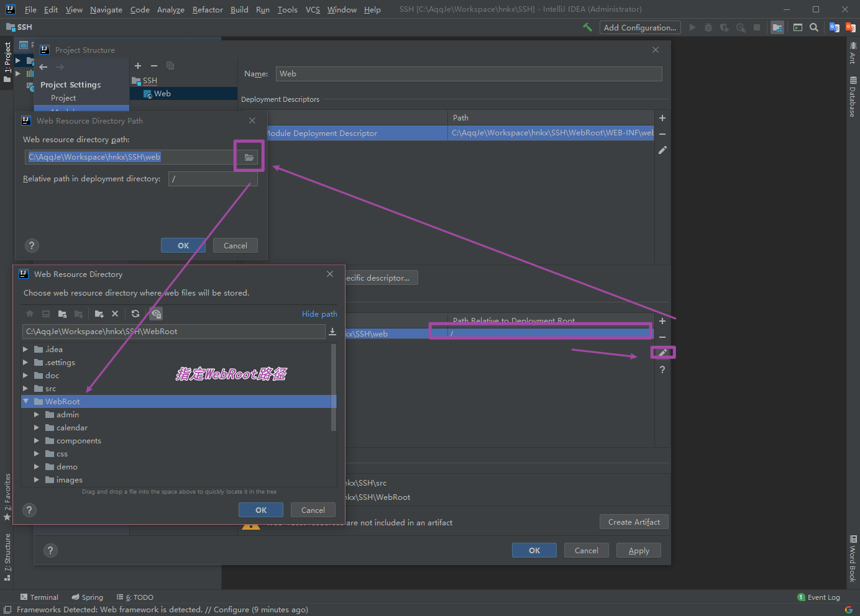860x616 pixels.
Task: Click the Create Artifact button
Action: click(634, 522)
